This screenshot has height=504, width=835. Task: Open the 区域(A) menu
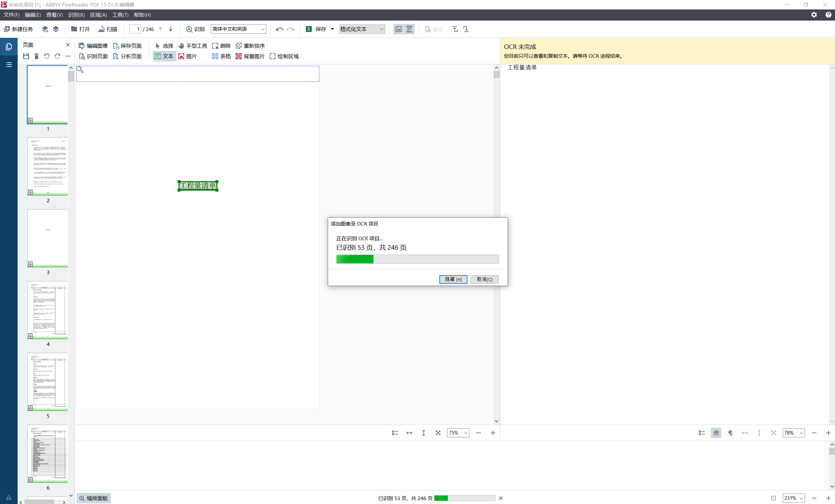click(x=99, y=15)
